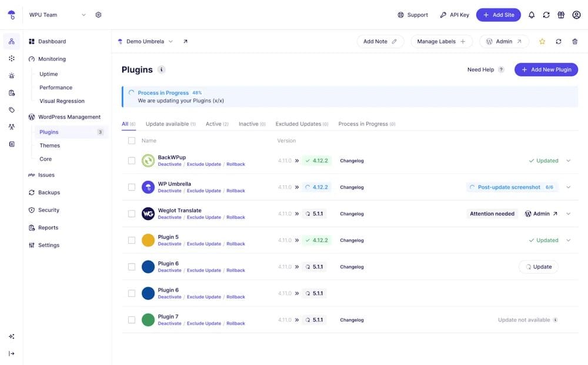The width and height of the screenshot is (588, 365).
Task: Click the team settings gear icon
Action: (x=98, y=15)
